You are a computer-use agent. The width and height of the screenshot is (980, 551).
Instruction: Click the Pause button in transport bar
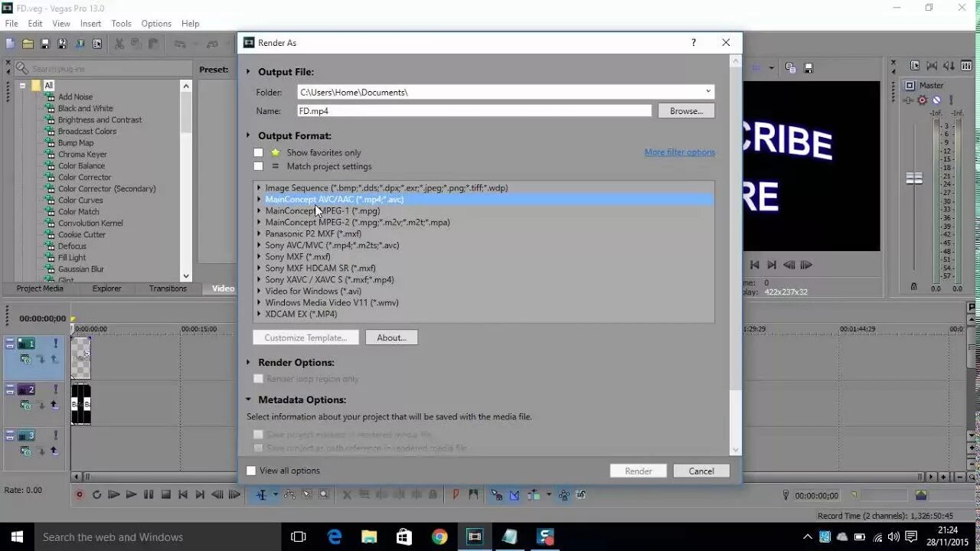point(149,495)
